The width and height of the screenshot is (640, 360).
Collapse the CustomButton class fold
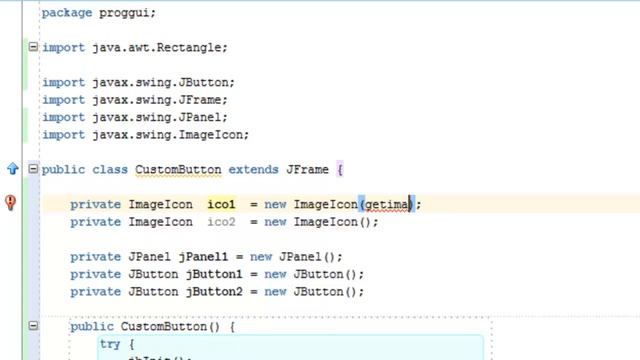(x=33, y=169)
